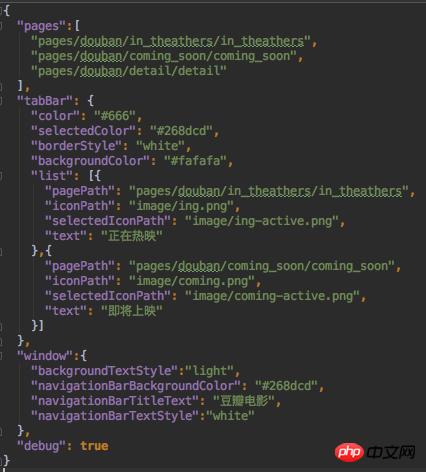Click the 中文网 watermark text
This screenshot has height=472, width=426.
point(391,452)
